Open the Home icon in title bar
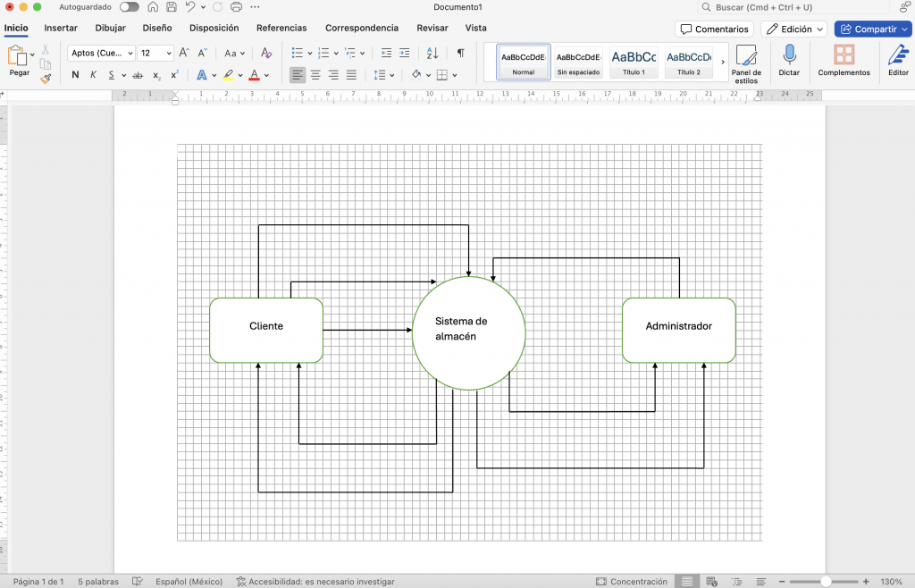Viewport: 915px width, 588px height. click(153, 7)
